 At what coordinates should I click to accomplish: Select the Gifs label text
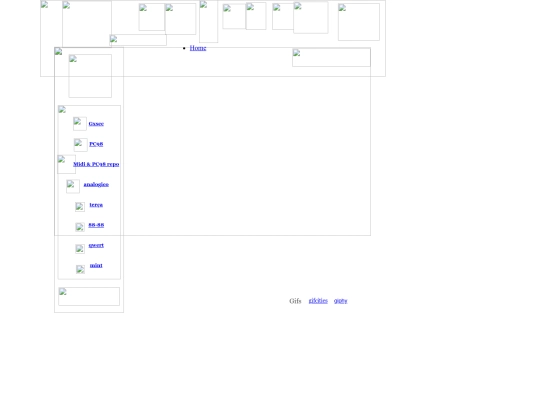pyautogui.click(x=295, y=301)
